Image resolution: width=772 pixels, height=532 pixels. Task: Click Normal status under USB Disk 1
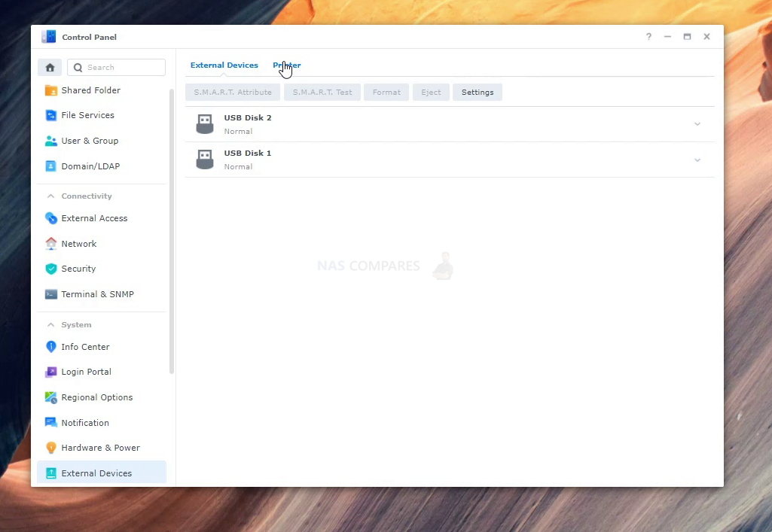coord(238,167)
